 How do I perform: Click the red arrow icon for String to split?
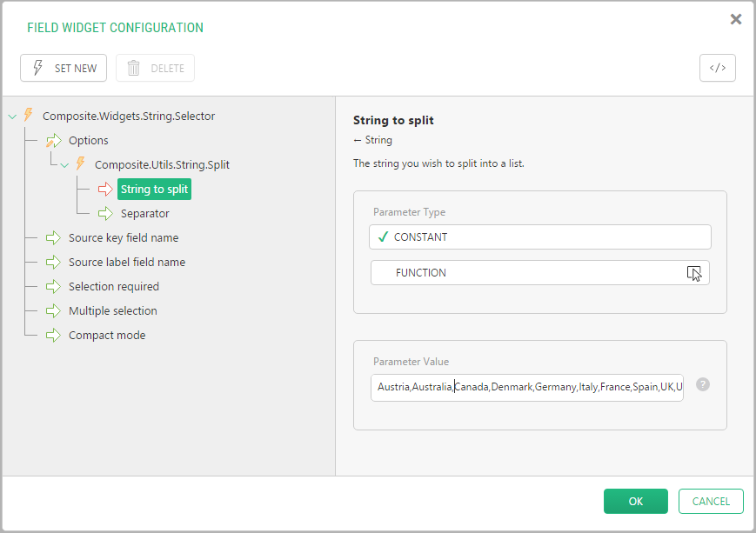[x=105, y=189]
